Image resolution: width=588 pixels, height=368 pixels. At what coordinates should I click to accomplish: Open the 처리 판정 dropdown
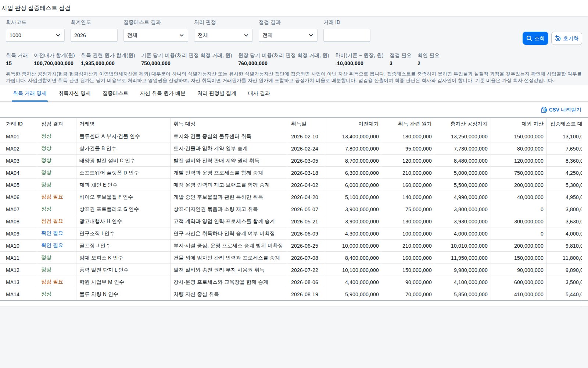[223, 35]
